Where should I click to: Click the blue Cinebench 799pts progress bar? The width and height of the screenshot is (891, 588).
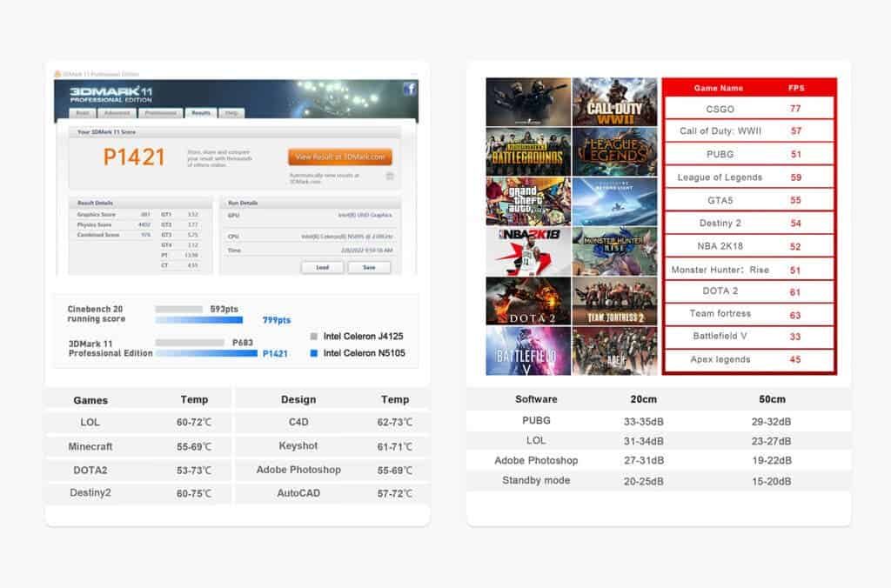(199, 320)
